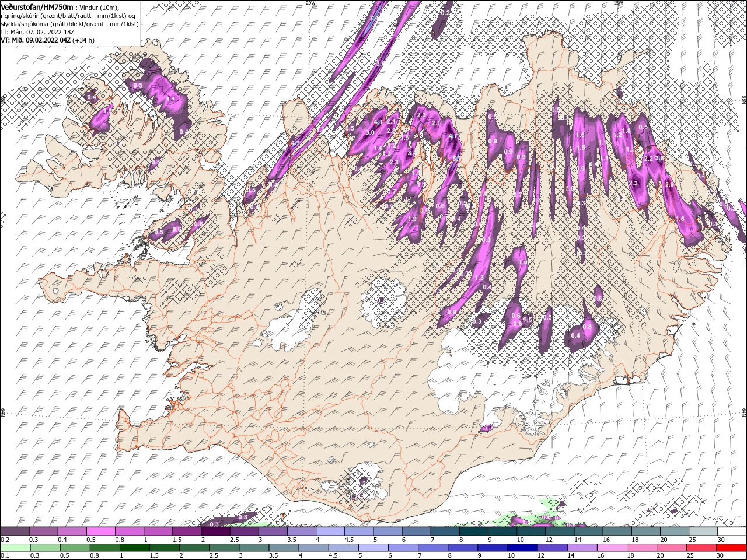Image resolution: width=747 pixels, height=560 pixels.
Task: Click the '2.9' precipitation value on the map
Action: point(669,184)
